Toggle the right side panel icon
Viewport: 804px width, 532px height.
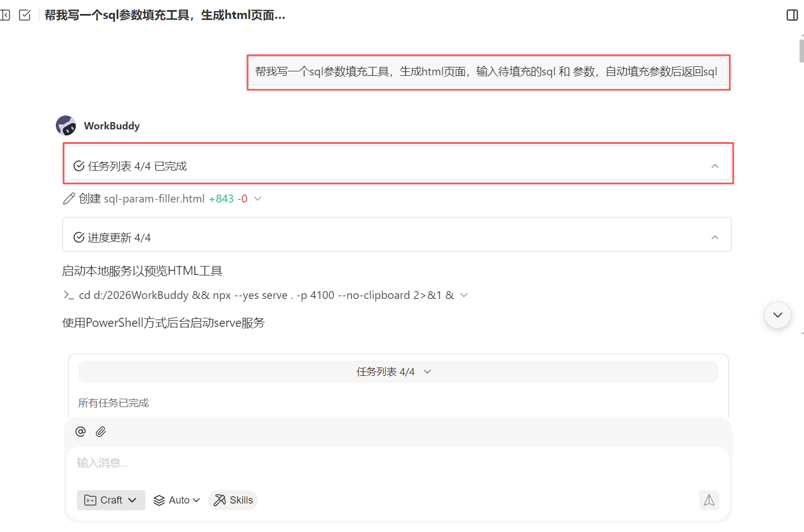coord(792,15)
